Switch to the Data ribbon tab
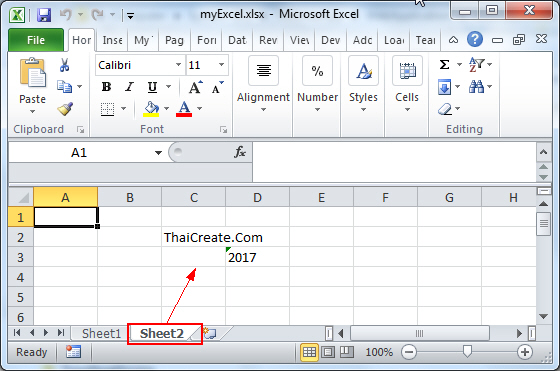560x371 pixels. [237, 40]
